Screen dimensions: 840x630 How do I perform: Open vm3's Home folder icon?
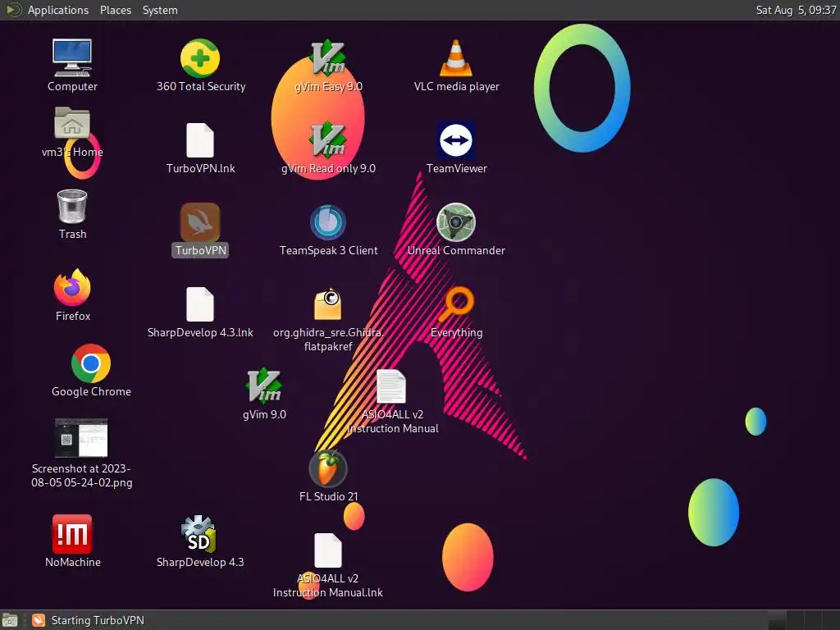tap(72, 123)
